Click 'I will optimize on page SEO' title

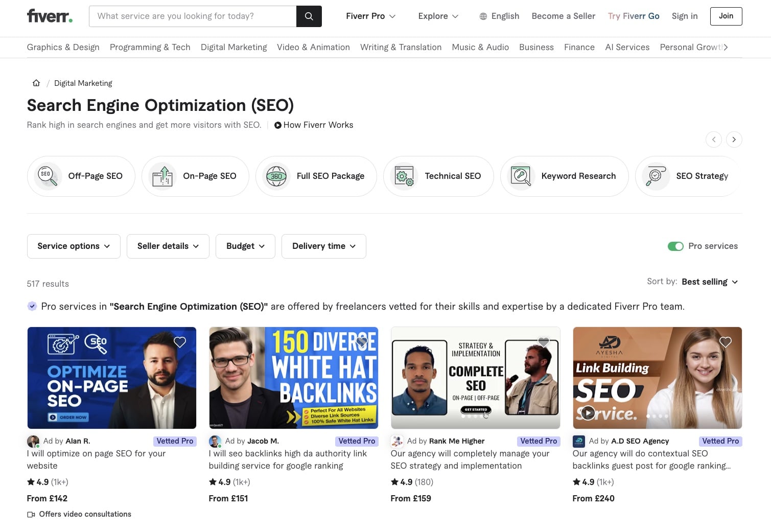click(x=97, y=459)
